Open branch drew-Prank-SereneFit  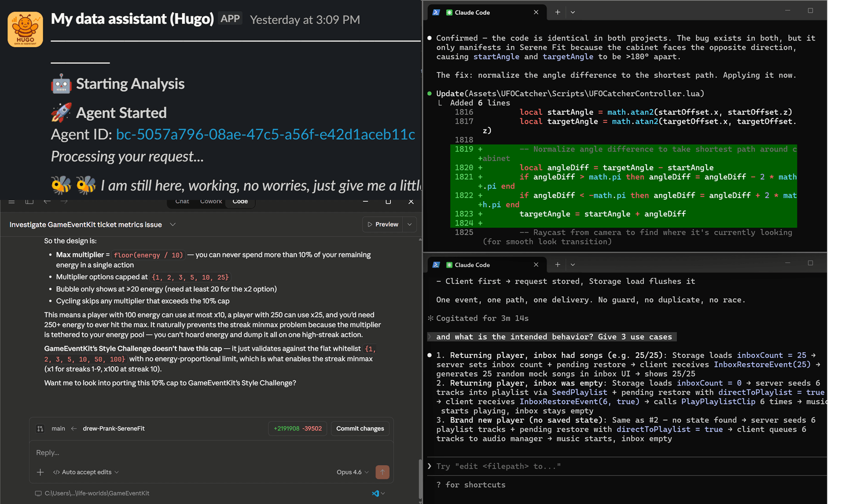pos(113,428)
